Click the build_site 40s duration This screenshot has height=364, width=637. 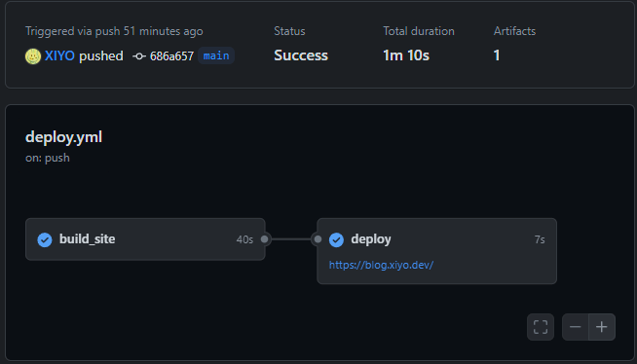245,239
